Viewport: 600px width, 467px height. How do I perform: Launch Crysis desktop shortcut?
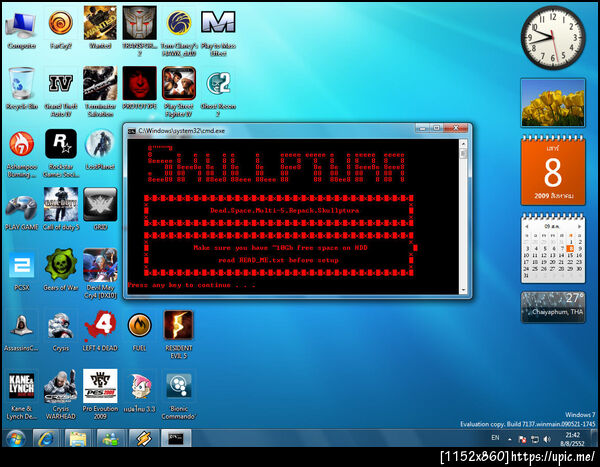(61, 331)
